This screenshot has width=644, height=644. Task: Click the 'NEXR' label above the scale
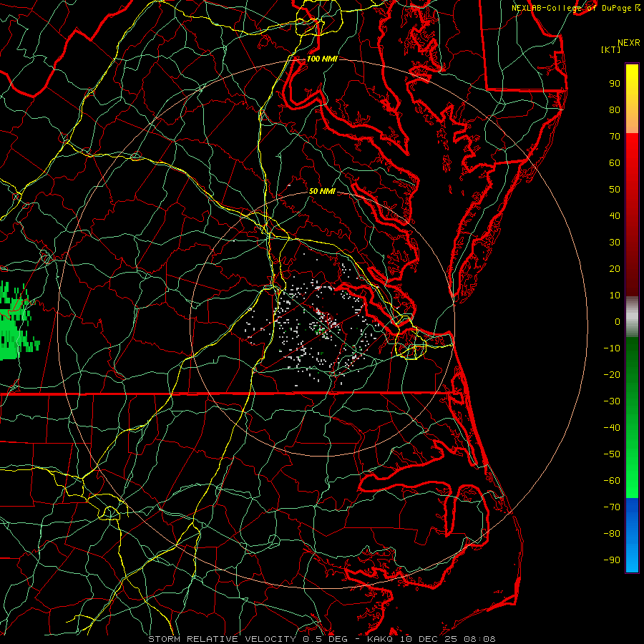point(629,43)
